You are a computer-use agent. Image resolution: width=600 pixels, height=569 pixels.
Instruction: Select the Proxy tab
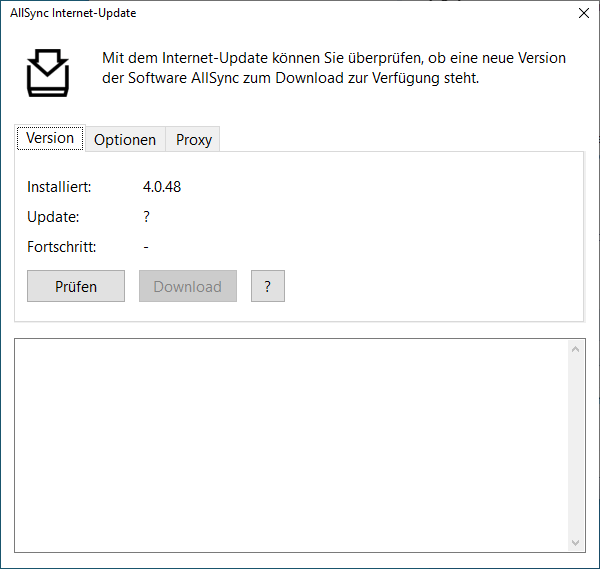click(x=194, y=140)
